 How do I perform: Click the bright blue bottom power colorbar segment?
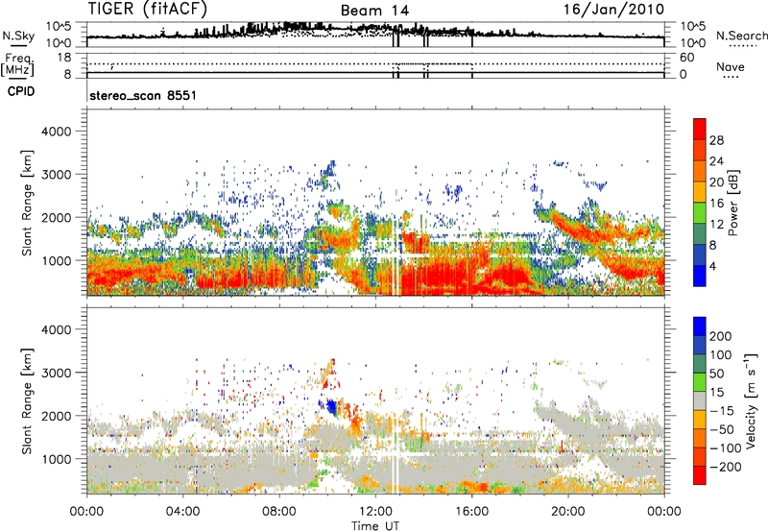pos(700,276)
